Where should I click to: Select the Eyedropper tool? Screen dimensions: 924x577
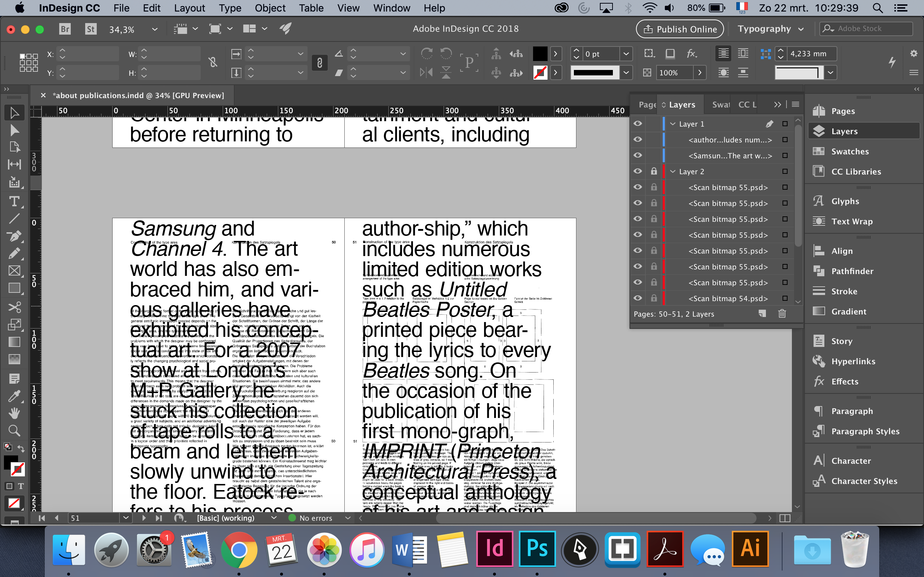coord(14,396)
